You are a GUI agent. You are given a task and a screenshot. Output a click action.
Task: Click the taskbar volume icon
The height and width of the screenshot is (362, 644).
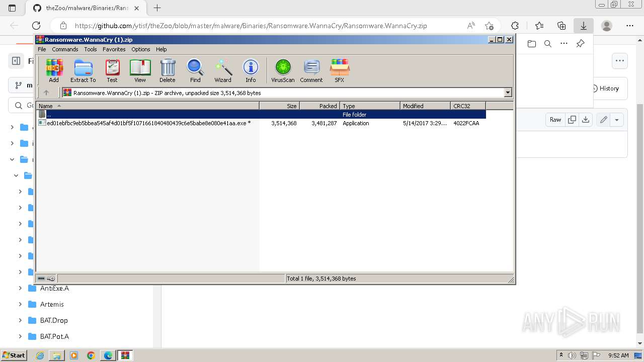[x=573, y=355]
